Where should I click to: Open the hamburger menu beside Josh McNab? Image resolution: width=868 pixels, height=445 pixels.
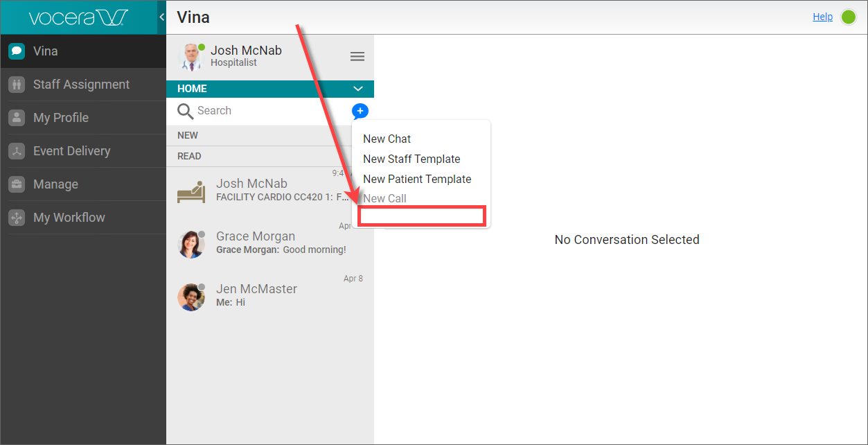(x=357, y=56)
